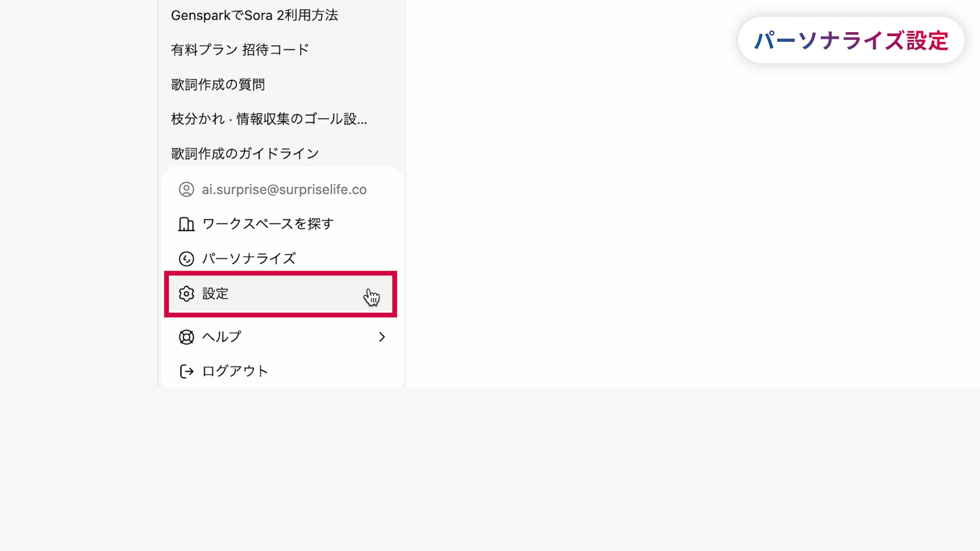This screenshot has height=551, width=980.
Task: Open the GensparkでSora 2利用方法 chat
Action: pos(254,16)
